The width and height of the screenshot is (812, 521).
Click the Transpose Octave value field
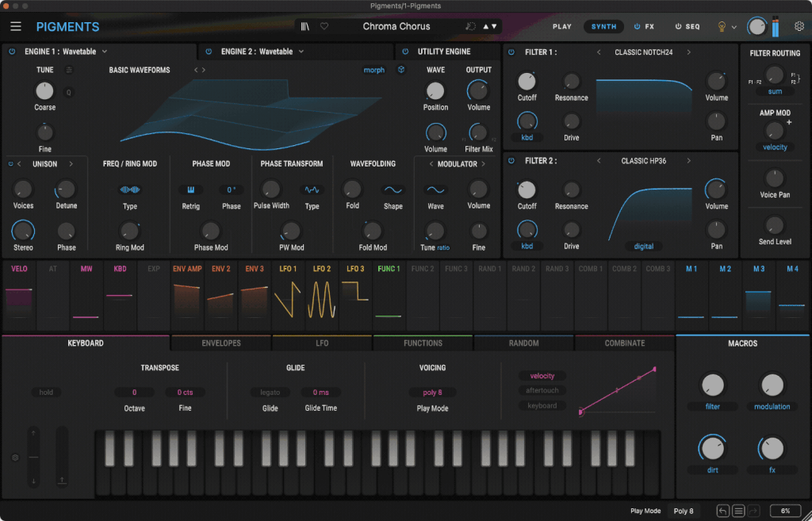[134, 392]
